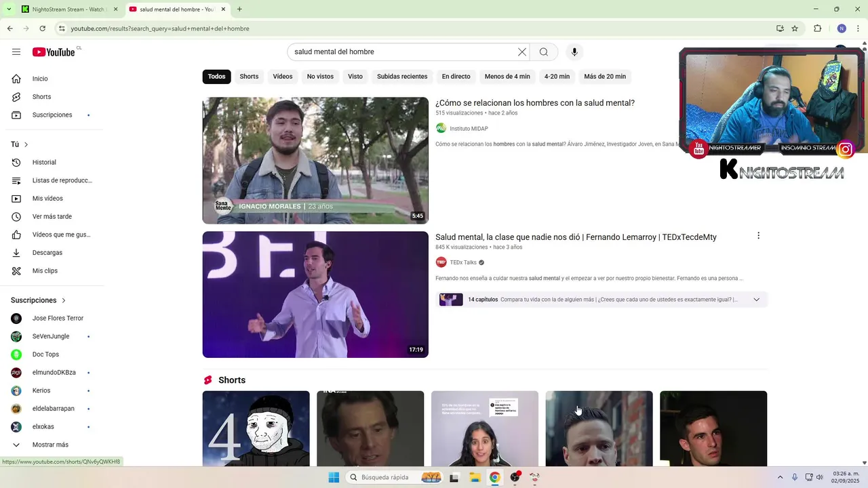Open Ver más tarde in the sidebar
Viewport: 868px width, 488px height.
click(52, 217)
